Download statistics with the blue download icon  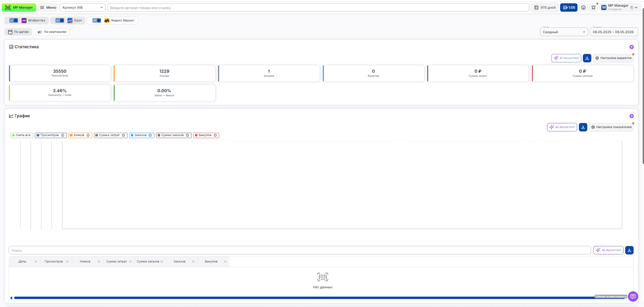[x=587, y=58]
